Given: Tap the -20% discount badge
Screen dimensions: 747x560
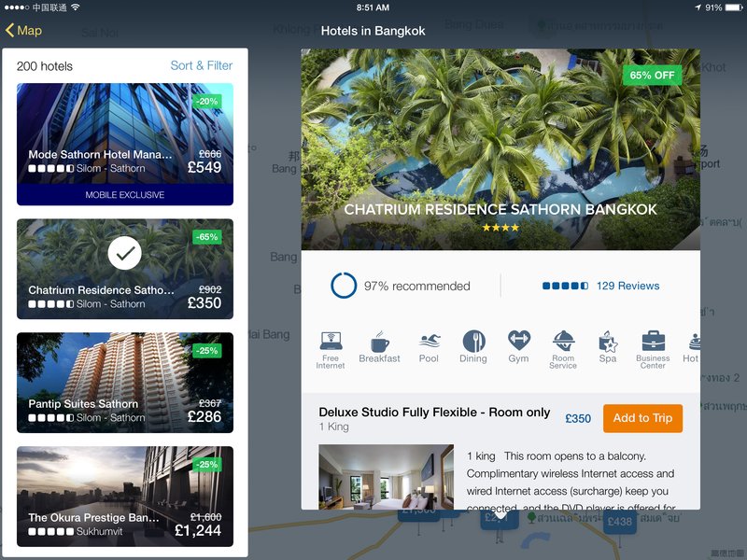Looking at the screenshot, I should coord(206,102).
